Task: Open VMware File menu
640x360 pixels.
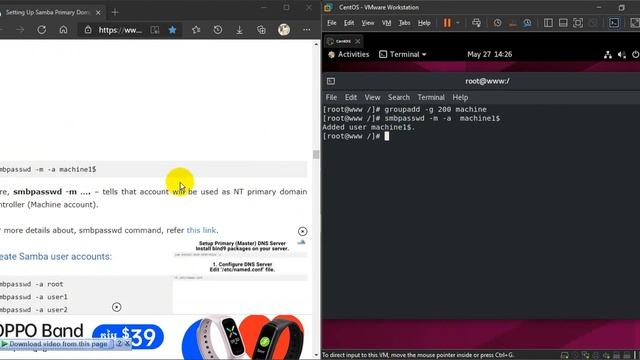Action: click(x=332, y=23)
